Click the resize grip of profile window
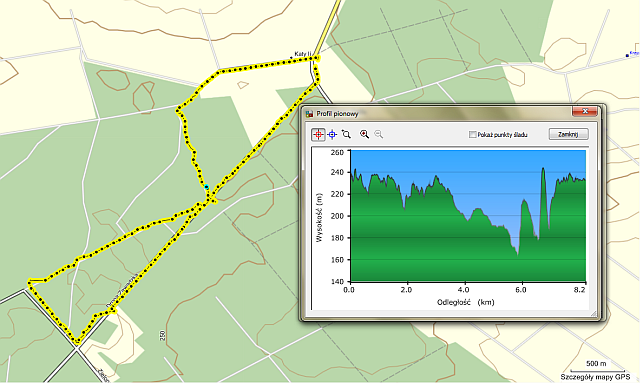Image resolution: width=640 pixels, height=383 pixels. pyautogui.click(x=593, y=313)
